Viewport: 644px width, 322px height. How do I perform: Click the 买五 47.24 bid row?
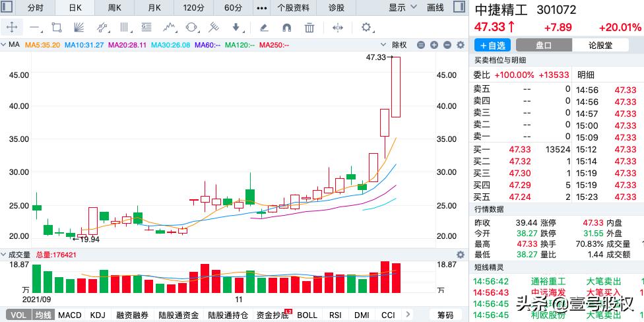pos(522,197)
